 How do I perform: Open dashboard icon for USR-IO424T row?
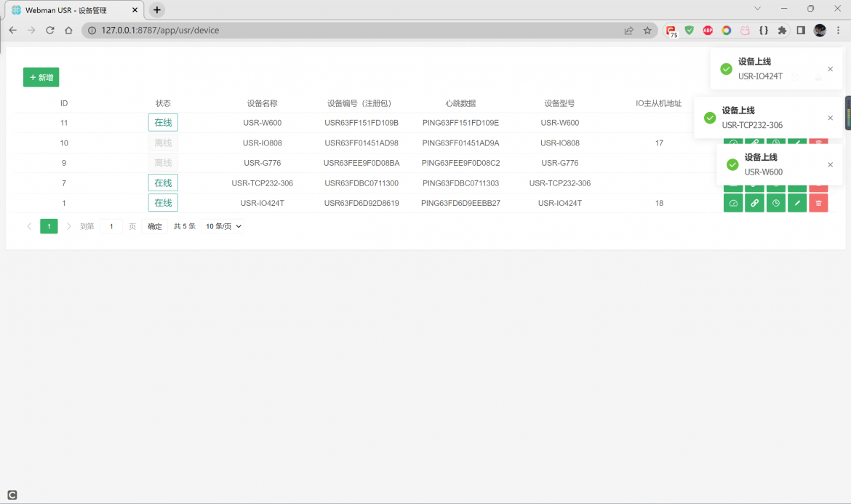pos(732,203)
